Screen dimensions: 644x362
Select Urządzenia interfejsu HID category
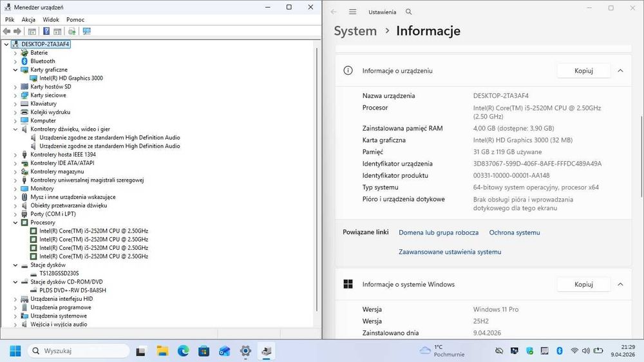pos(62,299)
